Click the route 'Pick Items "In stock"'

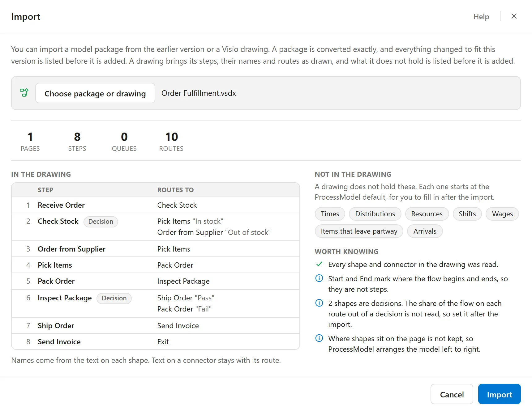(x=190, y=221)
